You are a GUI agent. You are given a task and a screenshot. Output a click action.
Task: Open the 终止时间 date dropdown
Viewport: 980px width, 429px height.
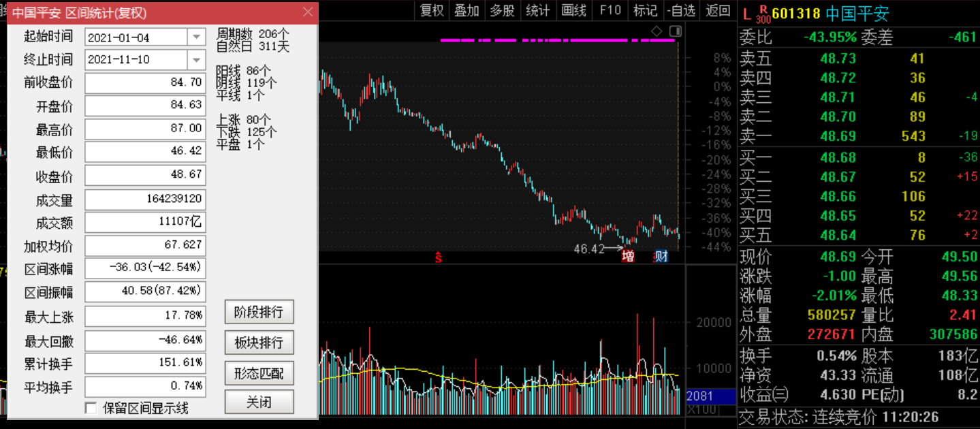196,60
